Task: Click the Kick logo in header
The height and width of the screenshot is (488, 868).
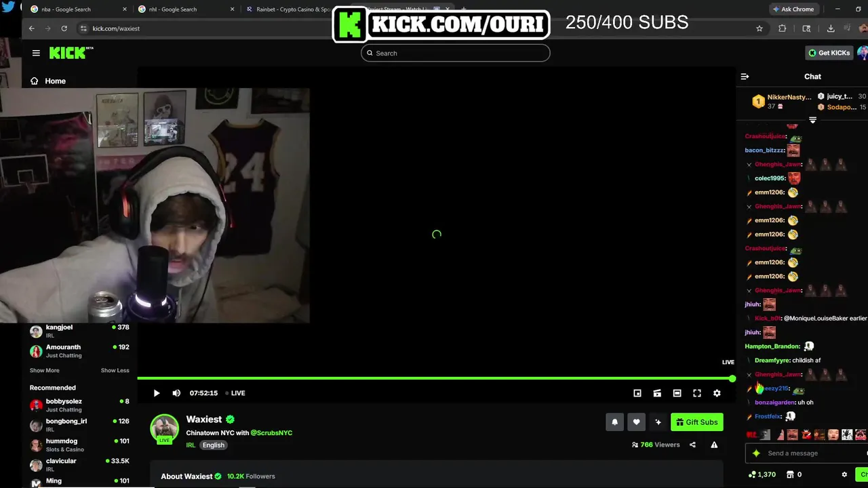Action: click(71, 53)
